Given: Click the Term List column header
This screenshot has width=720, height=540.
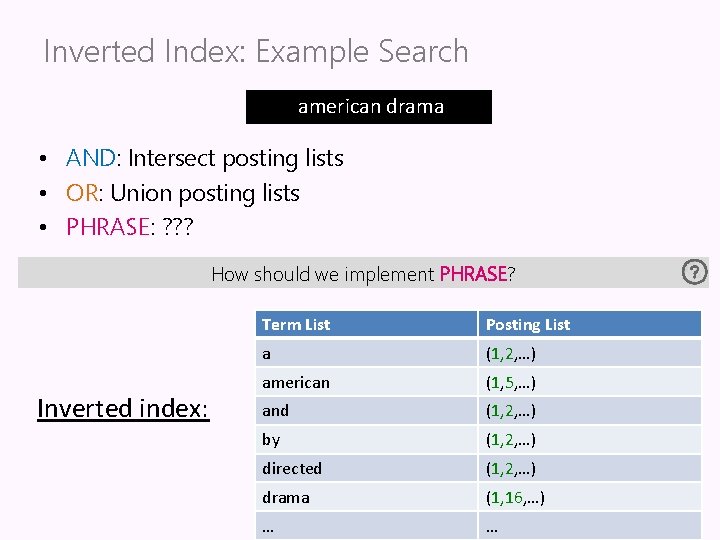Looking at the screenshot, I should (296, 324).
